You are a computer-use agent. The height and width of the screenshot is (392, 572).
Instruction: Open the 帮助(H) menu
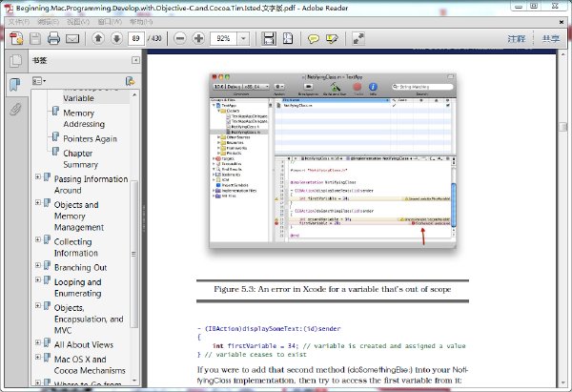[x=141, y=22]
